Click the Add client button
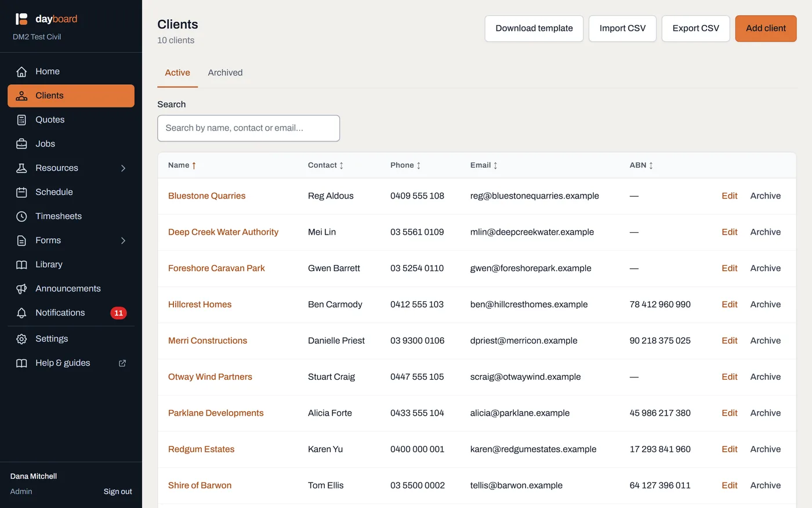The height and width of the screenshot is (508, 812). pos(766,28)
